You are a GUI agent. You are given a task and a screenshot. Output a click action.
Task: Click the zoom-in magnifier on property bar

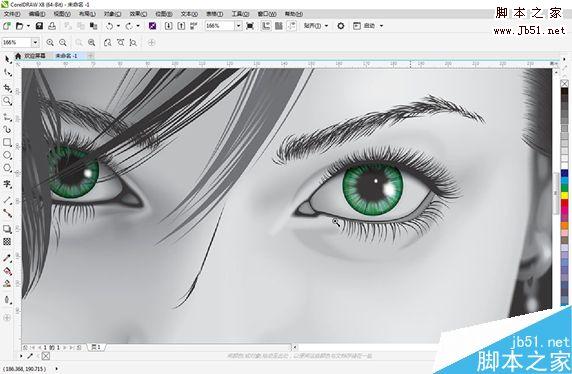click(x=50, y=43)
